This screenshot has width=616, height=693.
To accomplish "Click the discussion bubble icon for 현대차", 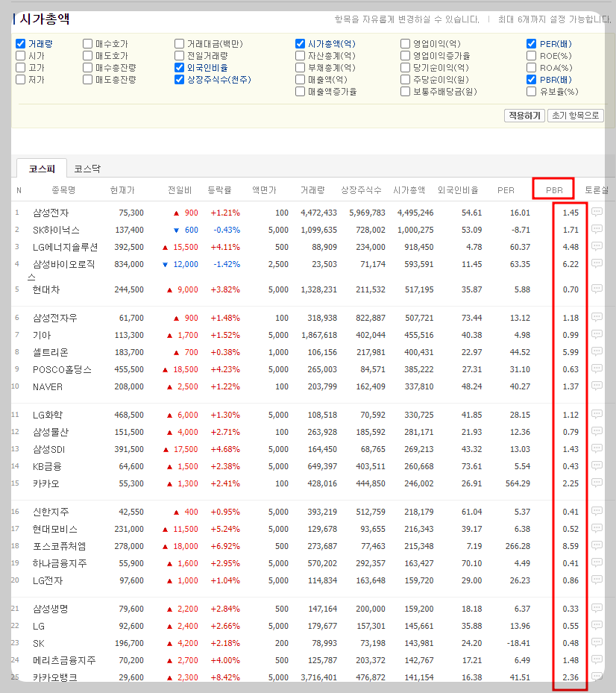I will click(597, 287).
